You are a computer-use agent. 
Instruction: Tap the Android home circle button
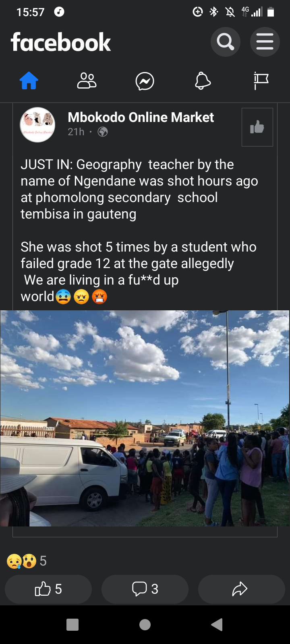145,625
